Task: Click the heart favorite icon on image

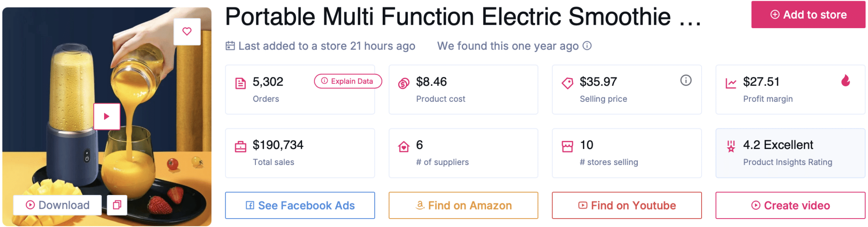Action: 187,32
